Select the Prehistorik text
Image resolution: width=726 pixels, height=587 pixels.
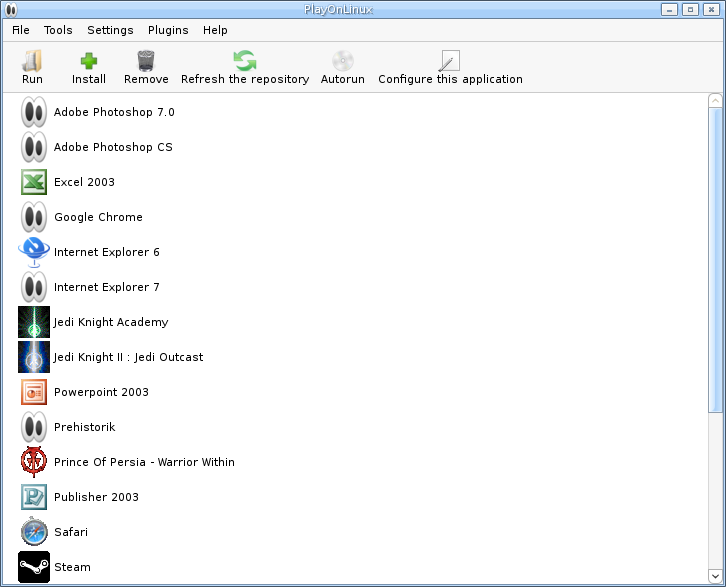85,427
